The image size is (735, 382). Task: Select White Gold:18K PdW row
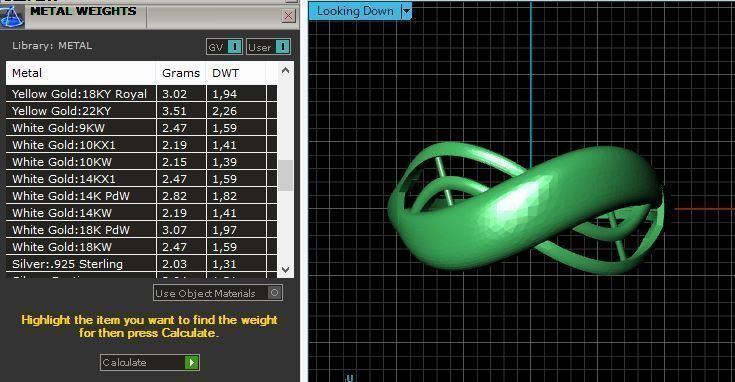click(x=142, y=230)
